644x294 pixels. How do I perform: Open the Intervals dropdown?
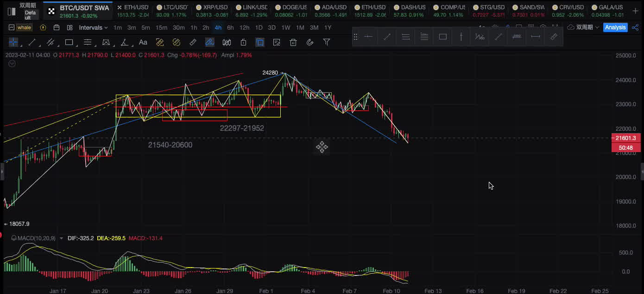coord(93,28)
